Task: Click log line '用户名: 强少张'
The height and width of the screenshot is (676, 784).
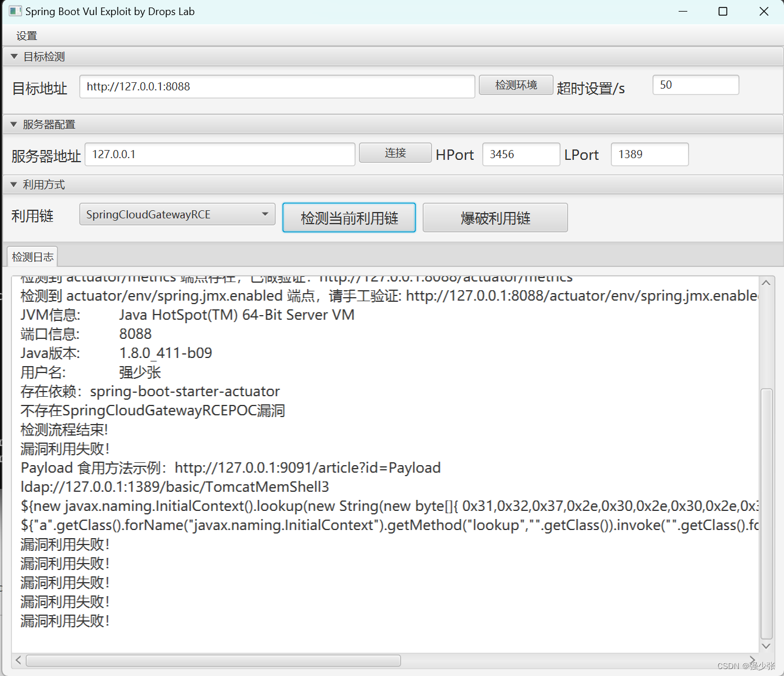Action: (x=91, y=372)
